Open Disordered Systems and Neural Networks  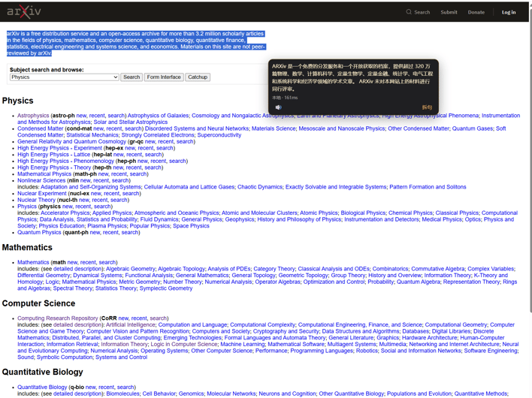pos(197,128)
